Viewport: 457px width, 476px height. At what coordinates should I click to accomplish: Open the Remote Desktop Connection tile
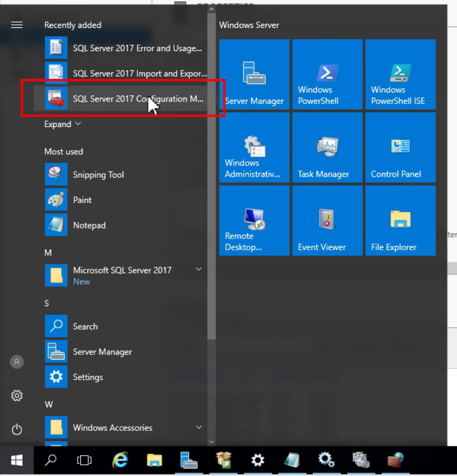coord(254,221)
